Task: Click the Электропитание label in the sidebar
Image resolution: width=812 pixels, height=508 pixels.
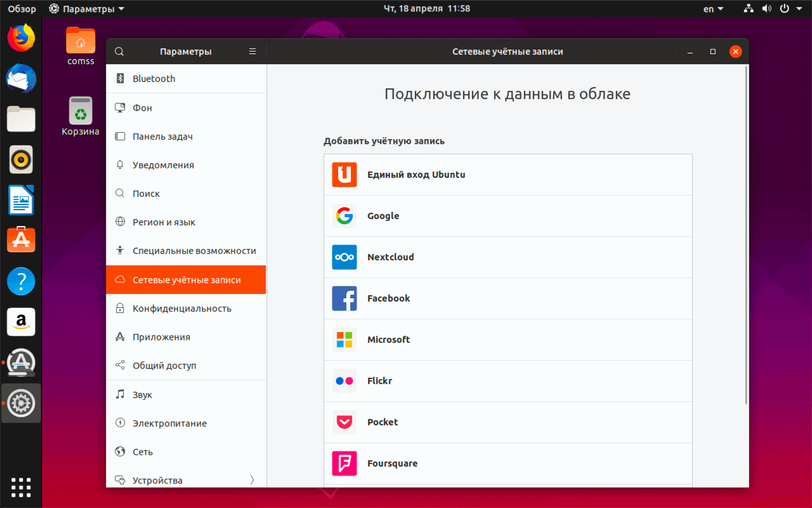Action: (169, 424)
